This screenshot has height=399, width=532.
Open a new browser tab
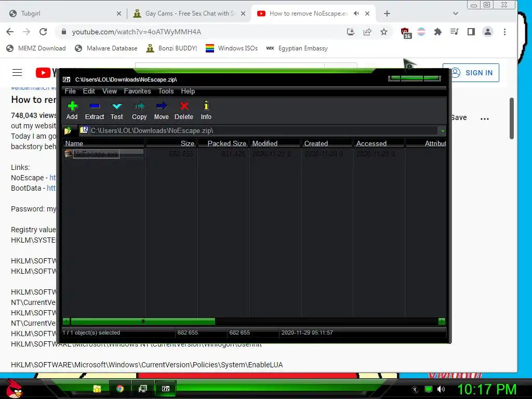pos(387,14)
